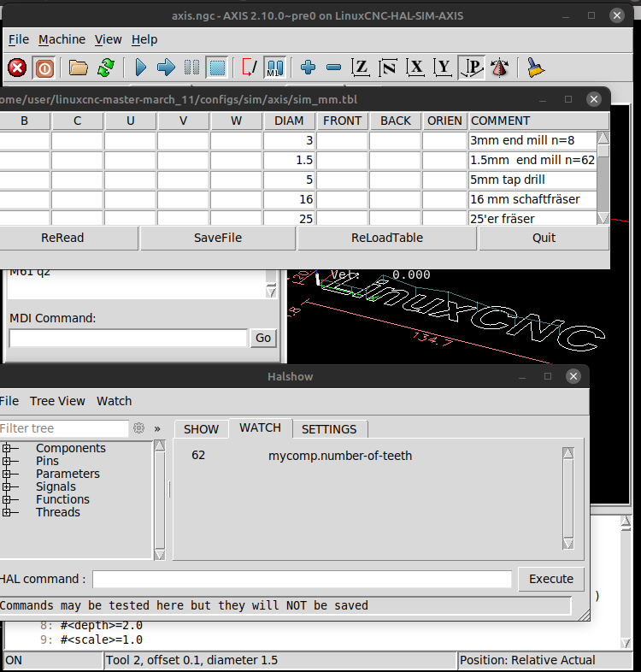
Task: Reload the current file with green arrows icon
Action: (x=105, y=68)
